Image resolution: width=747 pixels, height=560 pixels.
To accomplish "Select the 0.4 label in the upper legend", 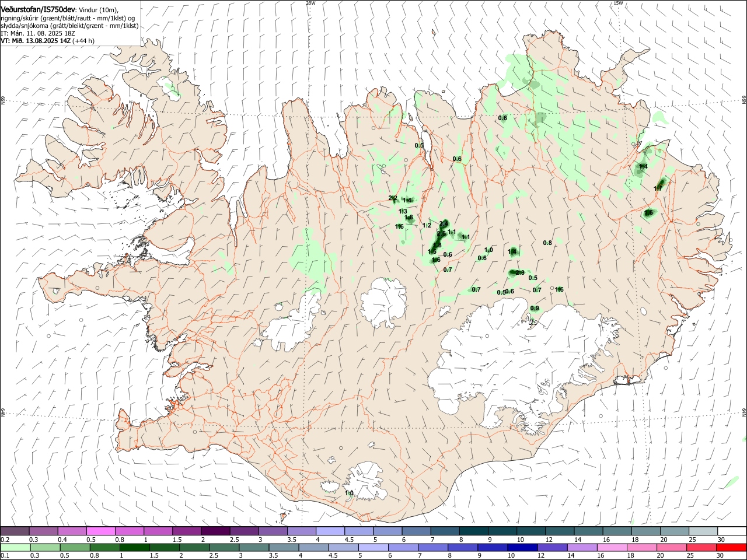I will pyautogui.click(x=62, y=540).
